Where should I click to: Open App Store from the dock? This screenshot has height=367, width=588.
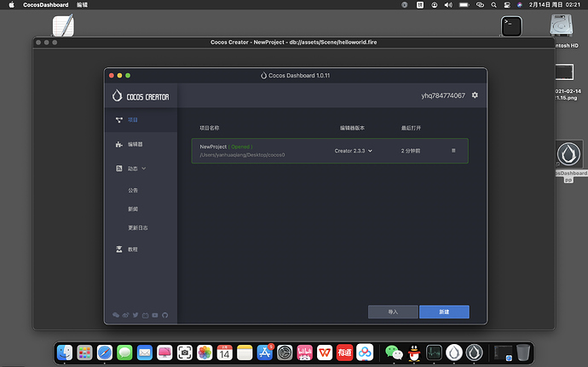pos(265,353)
